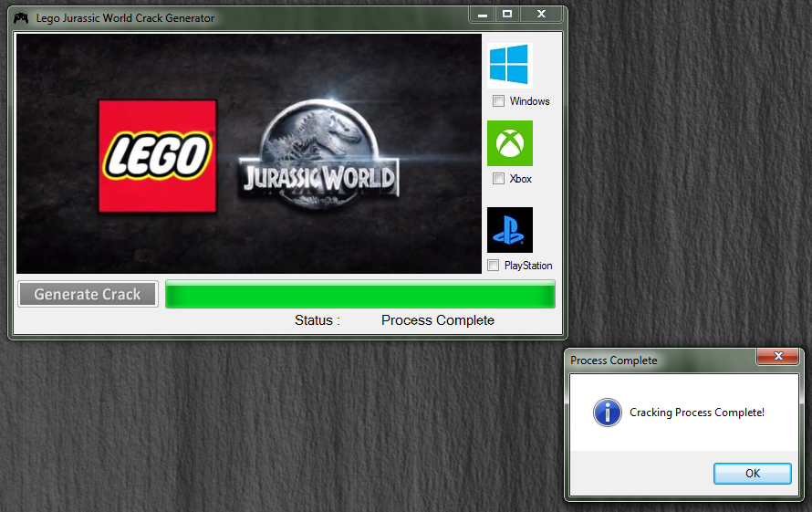Maximize the Crack Generator window

click(507, 15)
